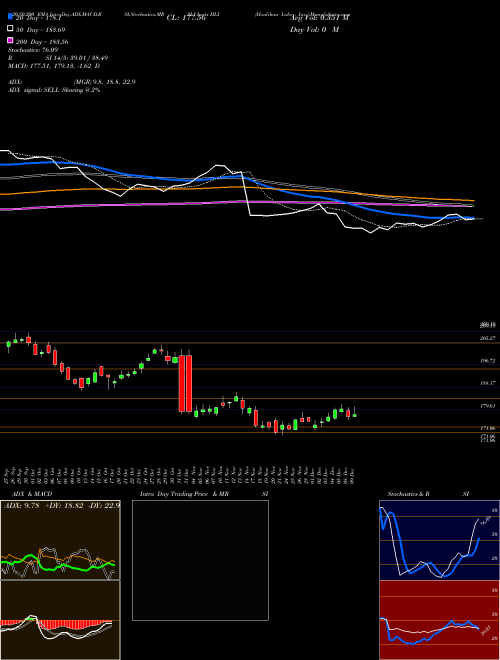The height and width of the screenshot is (660, 500).
Task: Open the MACD histogram chart with red bars
Action: 60,620
